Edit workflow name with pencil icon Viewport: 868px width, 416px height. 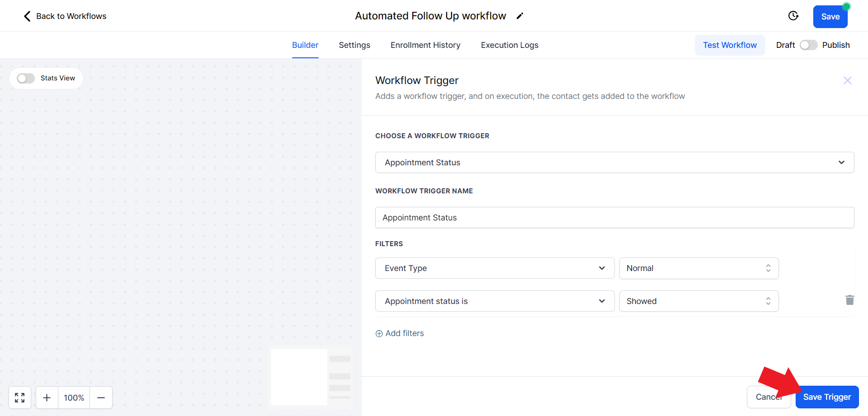point(520,16)
